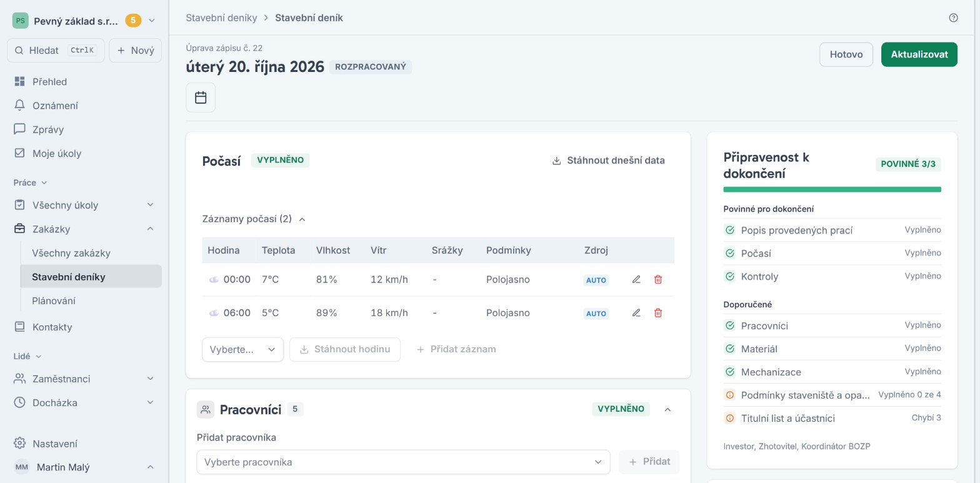Collapse the Pracovníci section
This screenshot has height=483, width=980.
tap(667, 409)
